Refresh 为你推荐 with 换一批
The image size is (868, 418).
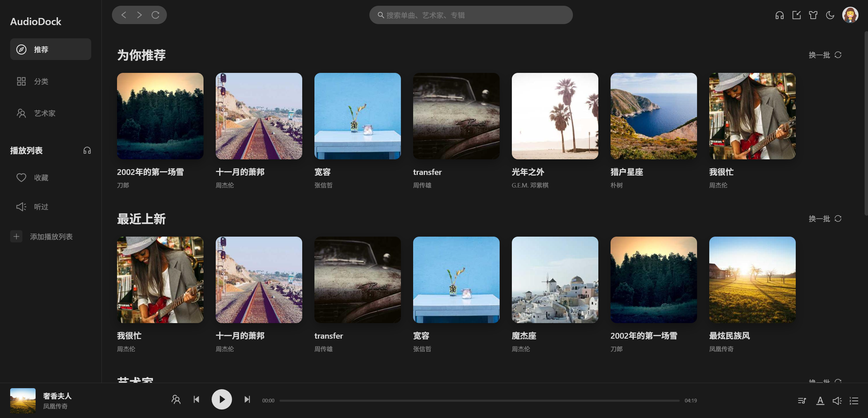coord(825,55)
